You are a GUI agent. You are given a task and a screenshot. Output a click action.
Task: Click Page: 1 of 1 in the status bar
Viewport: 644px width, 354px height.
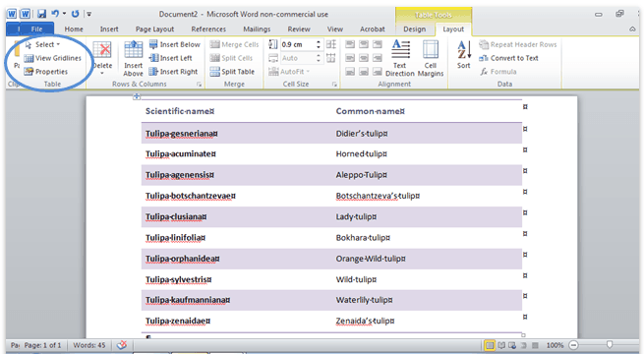click(42, 345)
